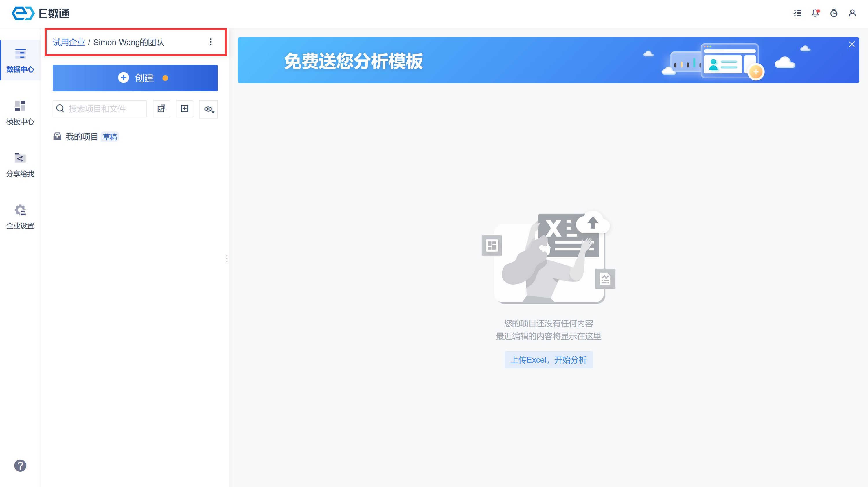Open the eye visibility dropdown
This screenshot has width=868, height=487.
tap(209, 109)
